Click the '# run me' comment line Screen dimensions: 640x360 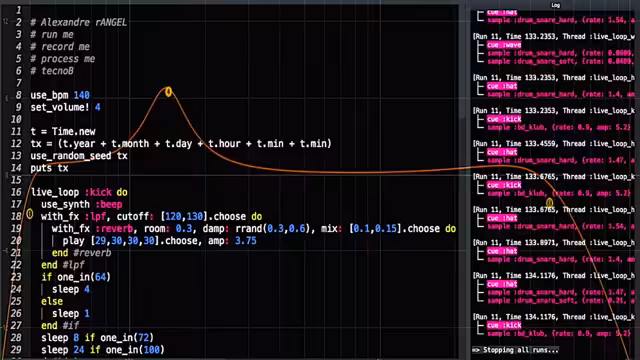pyautogui.click(x=52, y=35)
